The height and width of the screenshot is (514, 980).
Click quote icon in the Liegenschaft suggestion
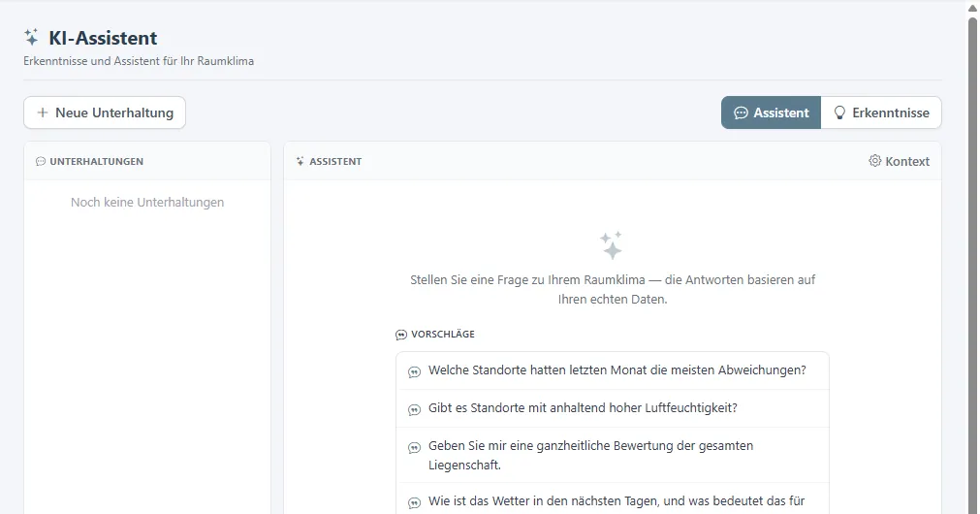point(414,448)
